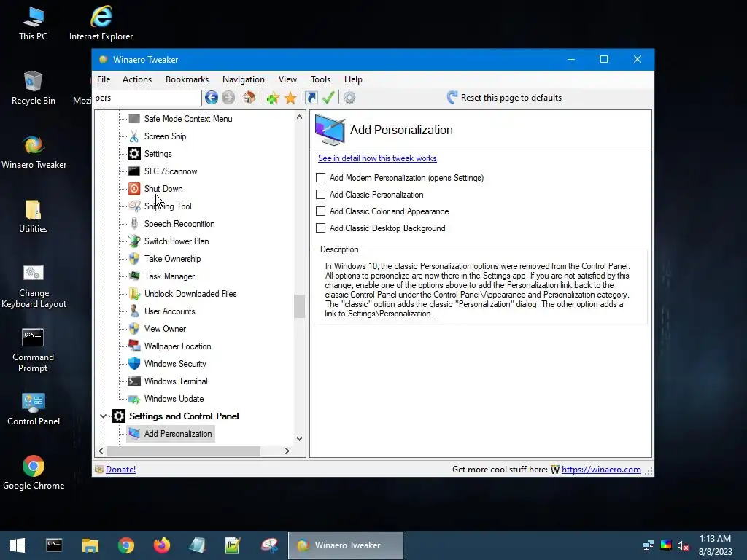The height and width of the screenshot is (560, 747).
Task: Click the tree scroll up arrow
Action: point(299,117)
